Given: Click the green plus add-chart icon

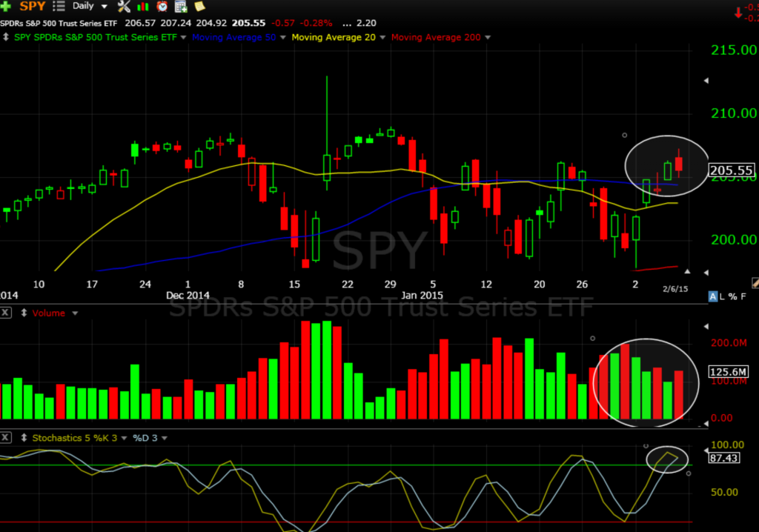Looking at the screenshot, I should tap(5, 6).
